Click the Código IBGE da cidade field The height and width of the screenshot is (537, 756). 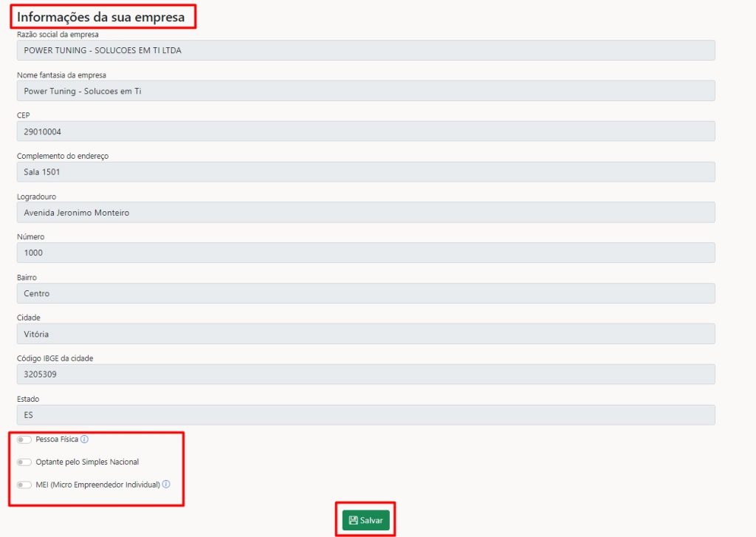click(x=365, y=374)
